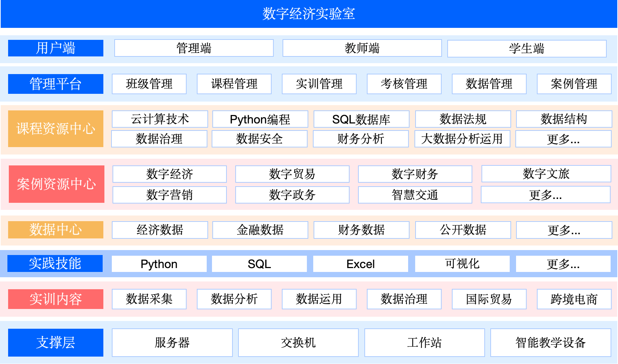The height and width of the screenshot is (364, 618).
Task: Select the red 案例资源中心 label
Action: click(x=56, y=184)
